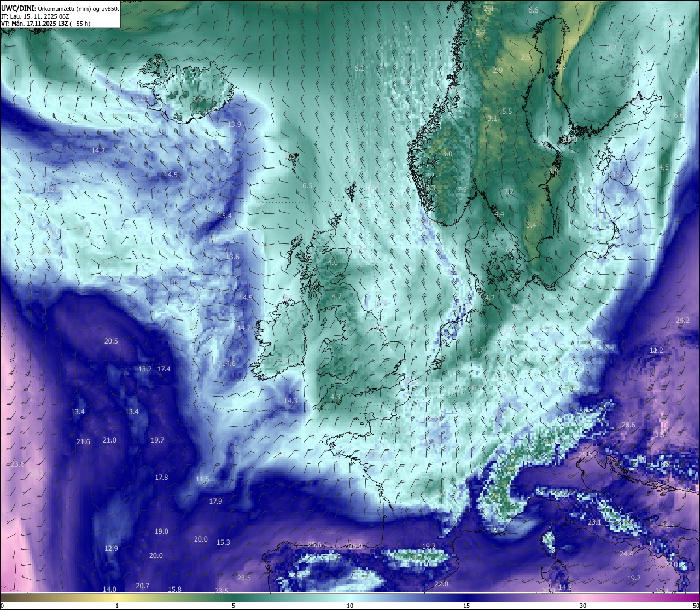This screenshot has width=700, height=610.
Task: Click the 20.5 value in the dark blue area
Action: (111, 341)
